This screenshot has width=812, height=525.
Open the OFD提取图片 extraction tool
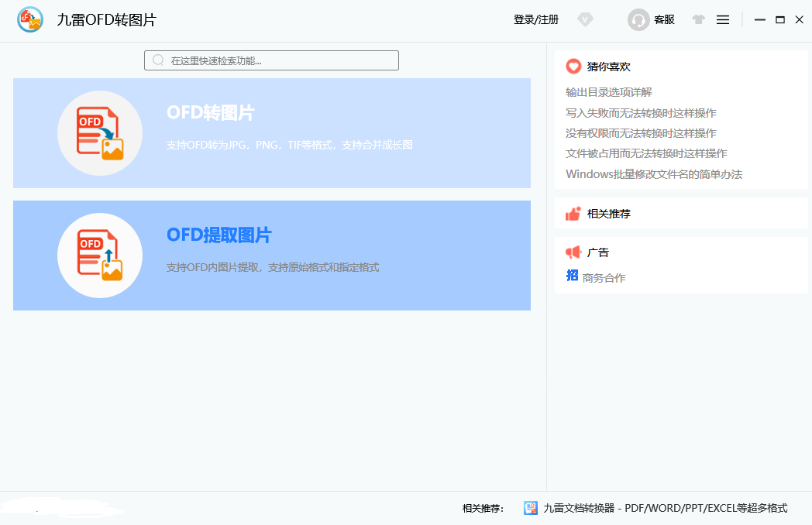271,256
